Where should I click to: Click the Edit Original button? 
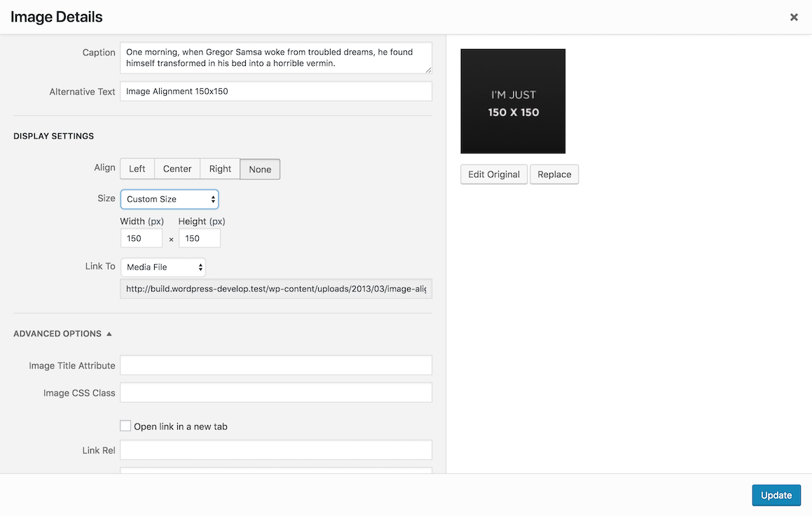494,174
